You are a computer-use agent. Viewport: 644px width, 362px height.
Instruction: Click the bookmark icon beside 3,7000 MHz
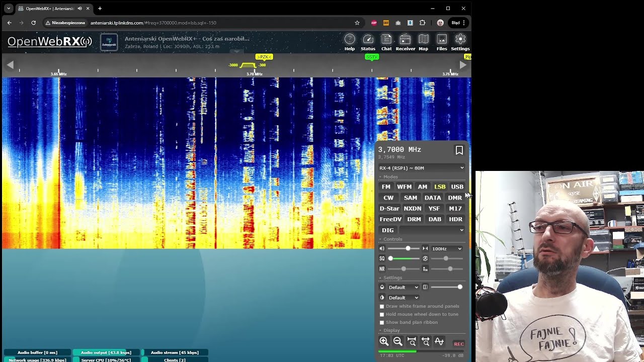459,150
